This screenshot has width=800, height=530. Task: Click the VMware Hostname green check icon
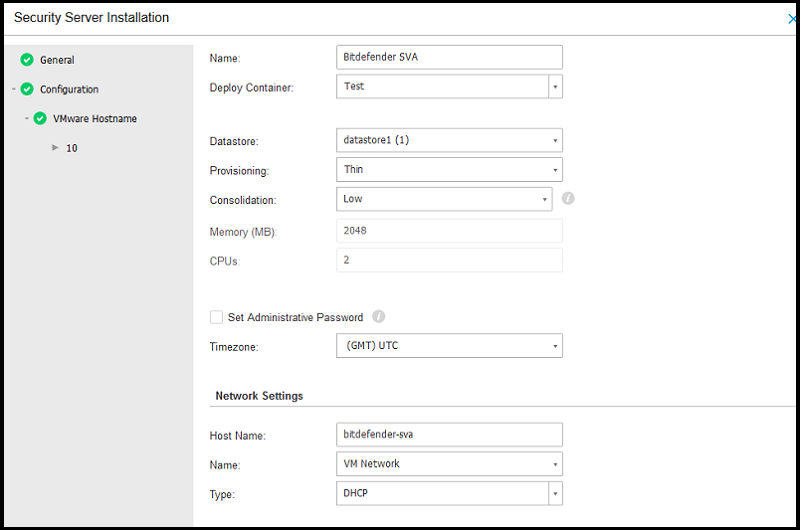click(x=40, y=118)
